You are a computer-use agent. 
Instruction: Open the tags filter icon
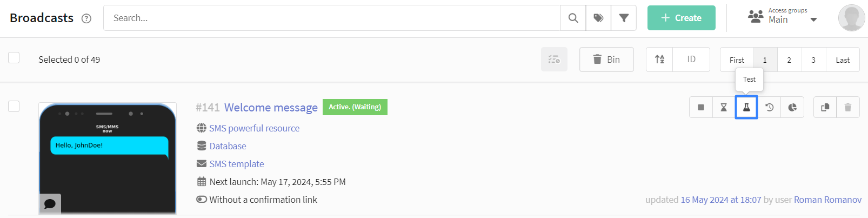(x=598, y=18)
